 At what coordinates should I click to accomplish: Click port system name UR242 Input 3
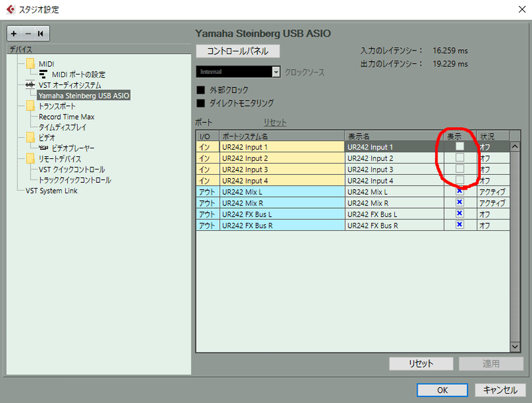click(282, 170)
